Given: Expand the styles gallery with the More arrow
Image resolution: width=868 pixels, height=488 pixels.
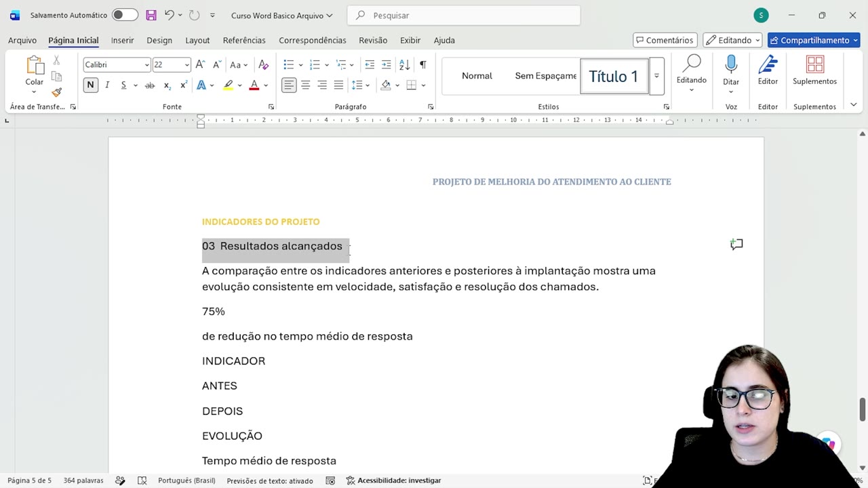Looking at the screenshot, I should point(656,76).
